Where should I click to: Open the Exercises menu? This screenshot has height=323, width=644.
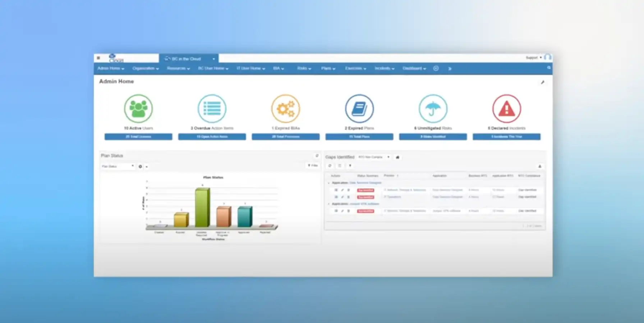(x=356, y=68)
